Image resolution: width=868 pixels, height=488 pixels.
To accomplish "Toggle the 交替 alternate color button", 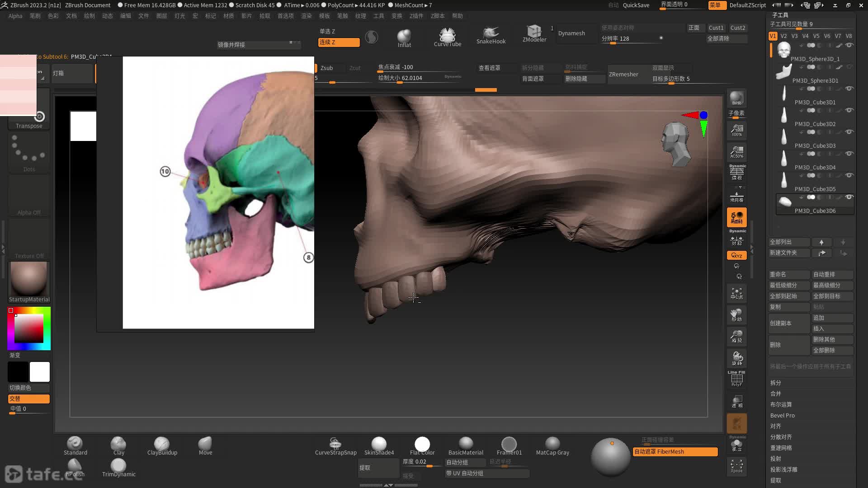I will (28, 399).
